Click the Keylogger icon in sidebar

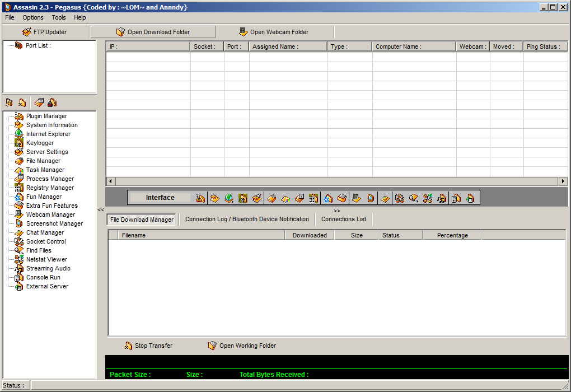coord(19,143)
